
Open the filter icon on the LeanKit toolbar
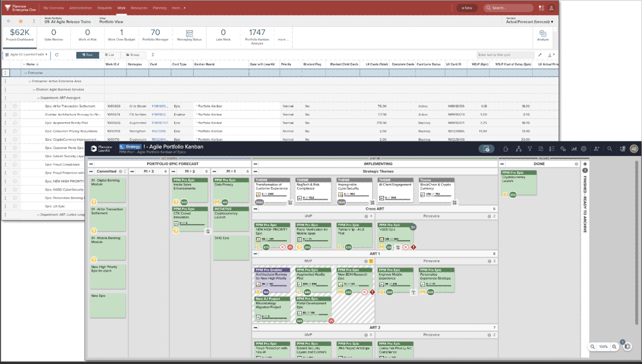point(530,149)
